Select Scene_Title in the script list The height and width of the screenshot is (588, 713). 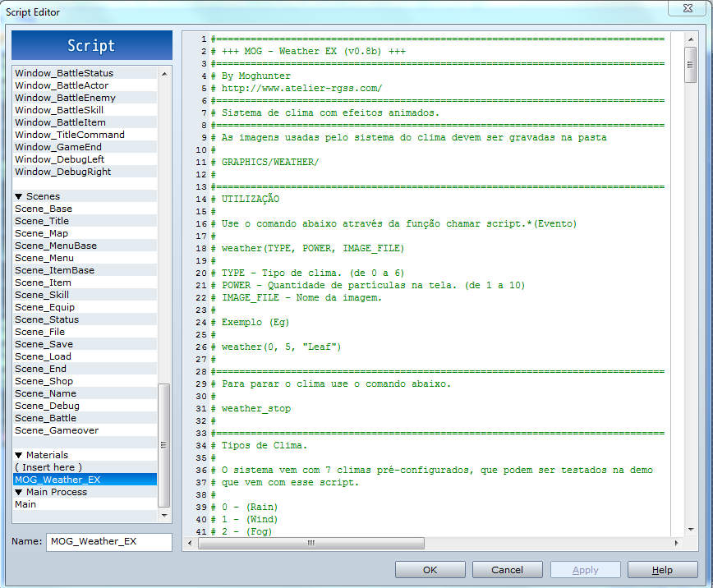(x=42, y=221)
